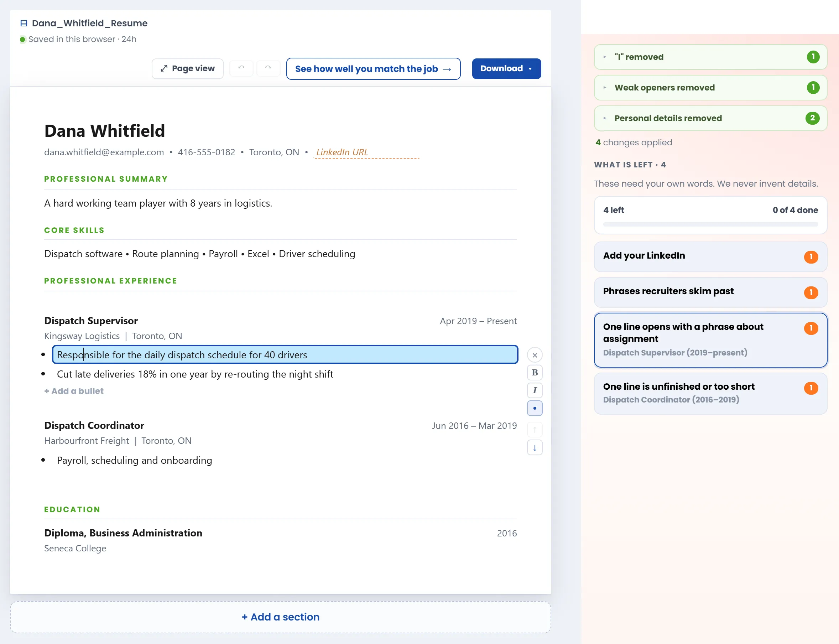Open Phrases recruiters skim past card

point(710,292)
